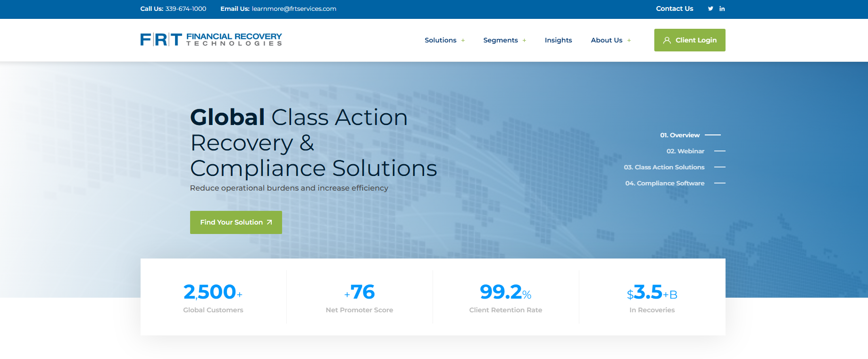The image size is (868, 359).
Task: Click the user icon in Client Login
Action: [x=667, y=40]
